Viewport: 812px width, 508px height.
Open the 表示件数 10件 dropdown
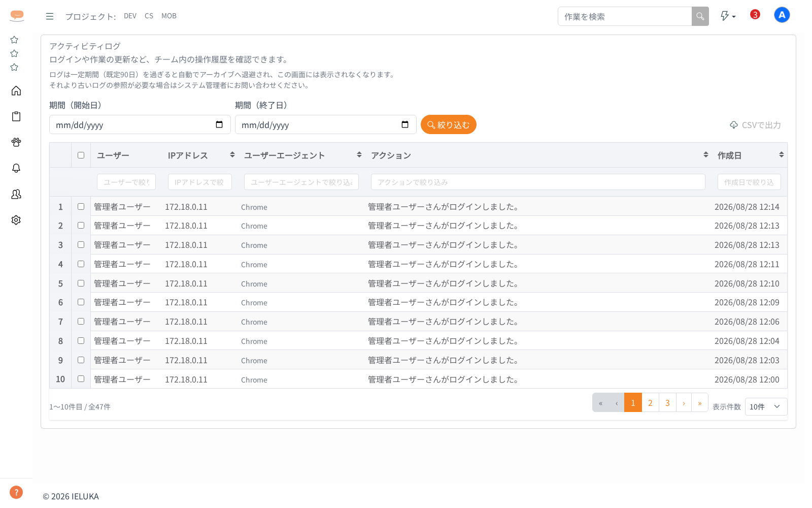(x=766, y=407)
